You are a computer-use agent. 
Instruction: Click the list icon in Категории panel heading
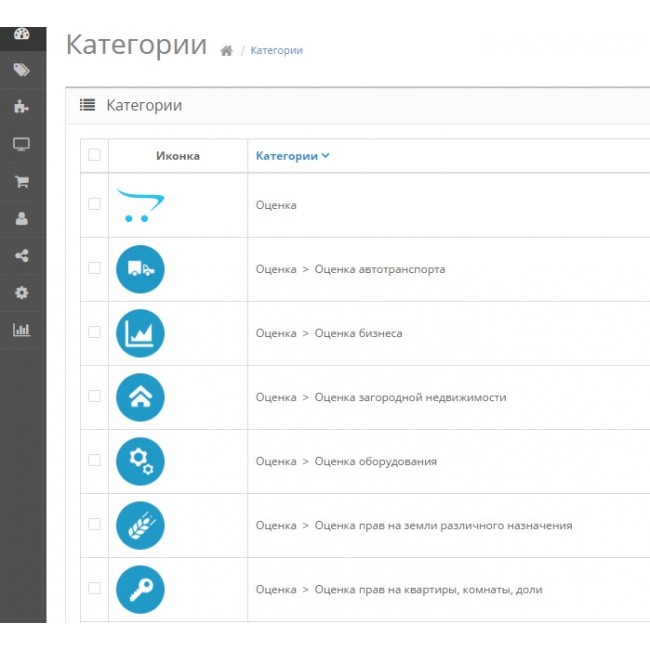pos(87,105)
